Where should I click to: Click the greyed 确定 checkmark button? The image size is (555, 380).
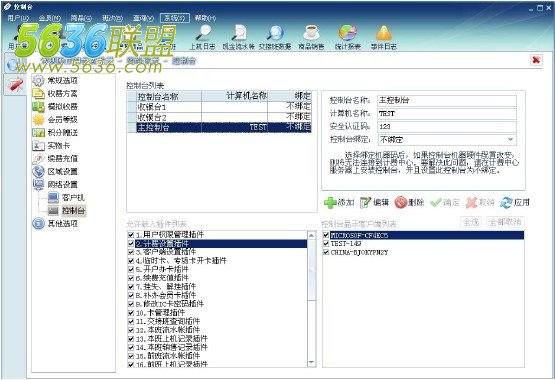pyautogui.click(x=445, y=202)
